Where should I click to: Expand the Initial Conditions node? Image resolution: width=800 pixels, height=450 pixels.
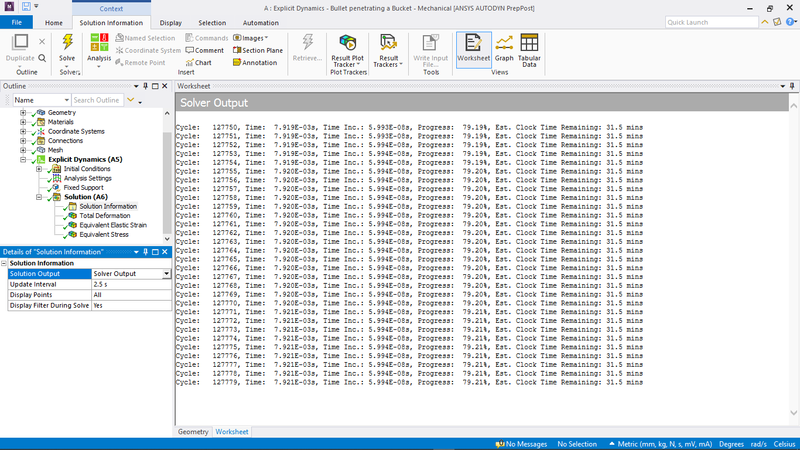coord(39,169)
